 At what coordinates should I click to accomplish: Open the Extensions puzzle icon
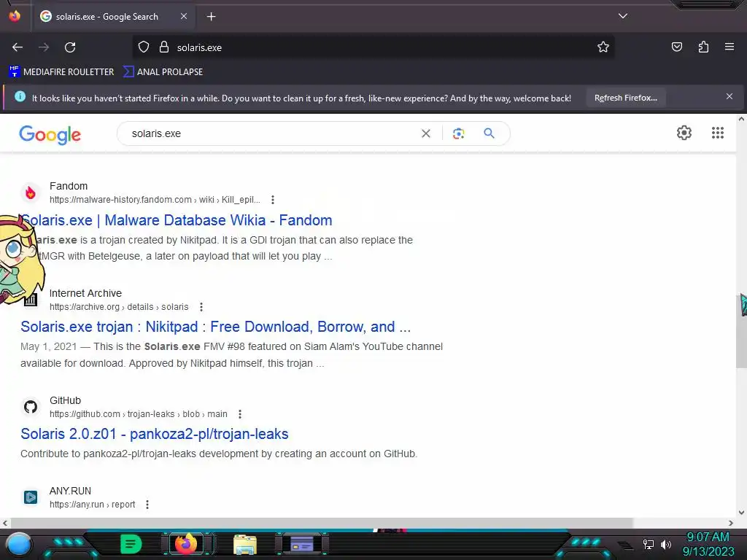(703, 47)
